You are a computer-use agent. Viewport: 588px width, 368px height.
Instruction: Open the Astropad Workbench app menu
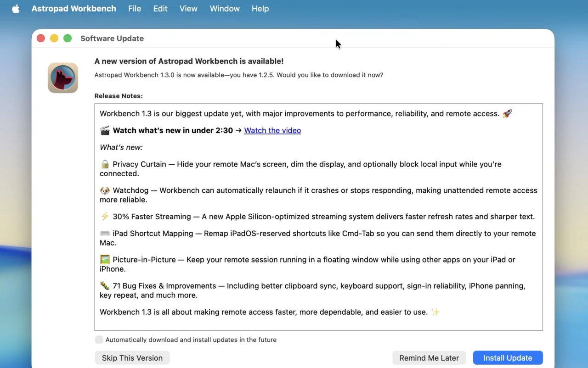click(73, 9)
